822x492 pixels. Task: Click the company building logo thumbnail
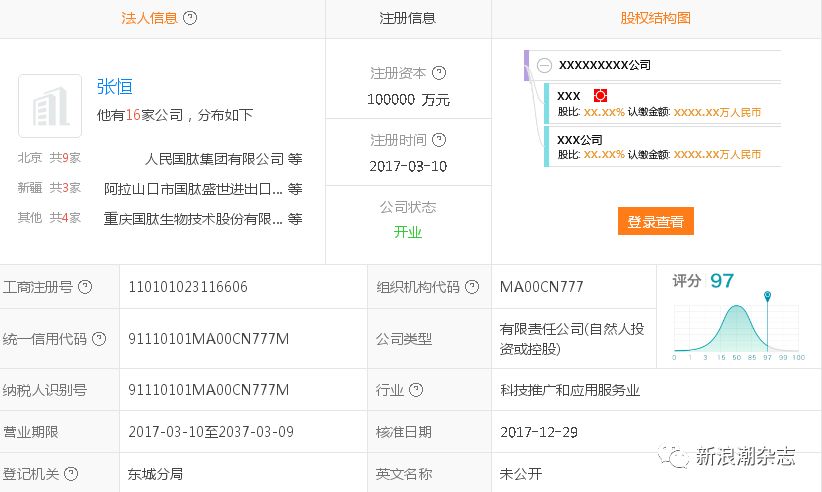50,106
